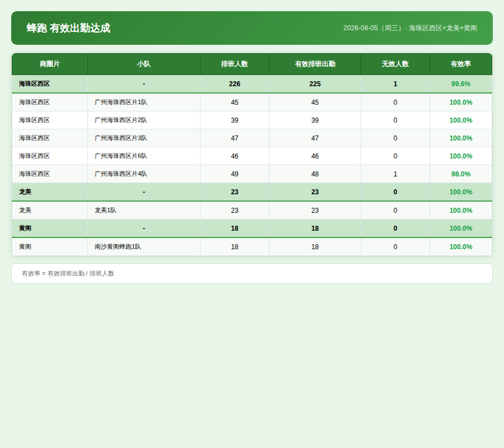Click the 有效排班出勤 column header

[x=315, y=64]
